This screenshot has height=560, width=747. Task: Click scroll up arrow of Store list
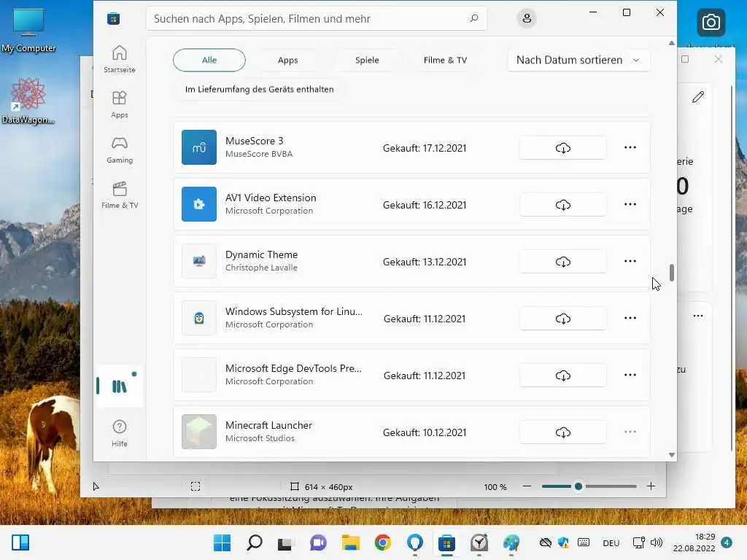672,43
